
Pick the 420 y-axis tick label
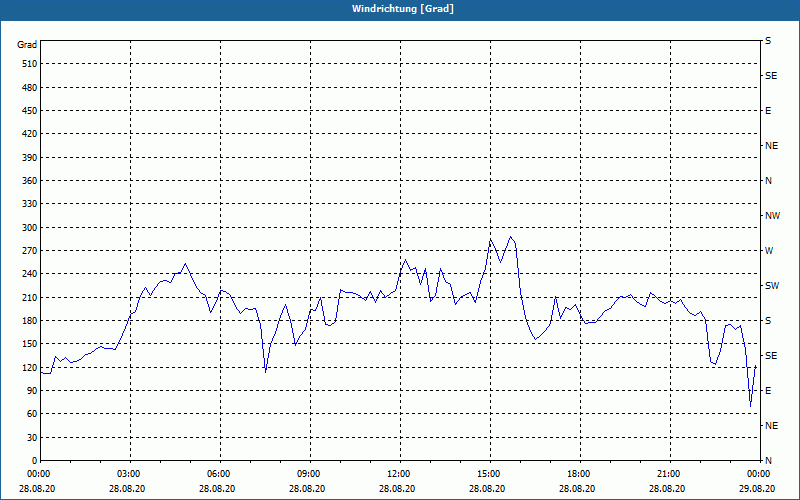(30, 134)
